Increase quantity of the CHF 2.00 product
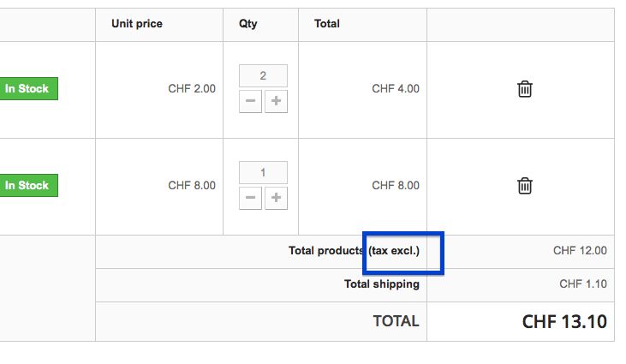Image resolution: width=626 pixels, height=364 pixels. tap(276, 102)
